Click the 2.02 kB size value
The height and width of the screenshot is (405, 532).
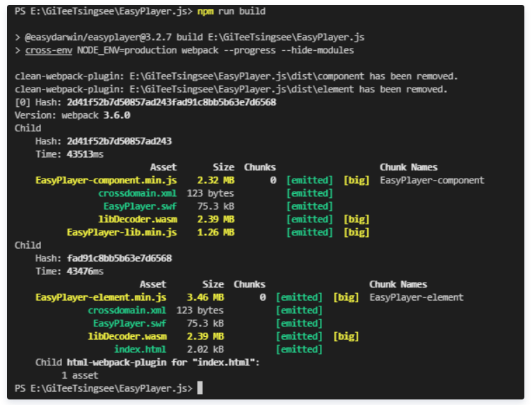pyautogui.click(x=205, y=349)
